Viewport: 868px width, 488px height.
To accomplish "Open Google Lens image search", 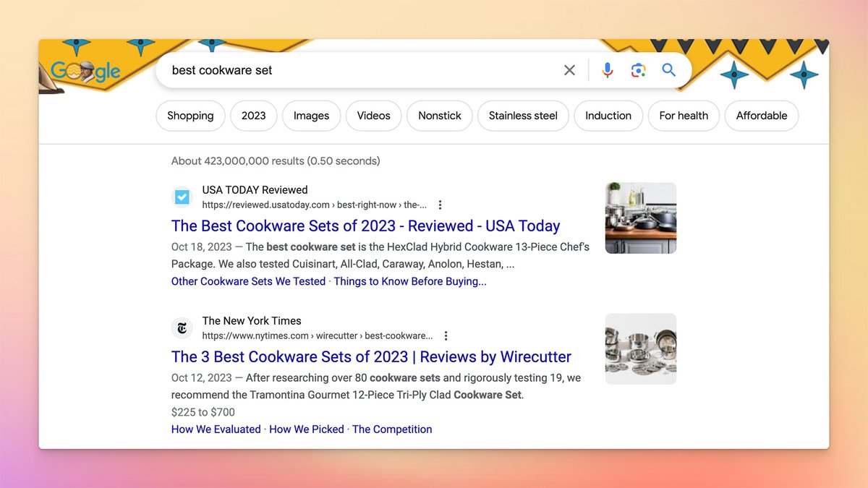I will click(637, 70).
